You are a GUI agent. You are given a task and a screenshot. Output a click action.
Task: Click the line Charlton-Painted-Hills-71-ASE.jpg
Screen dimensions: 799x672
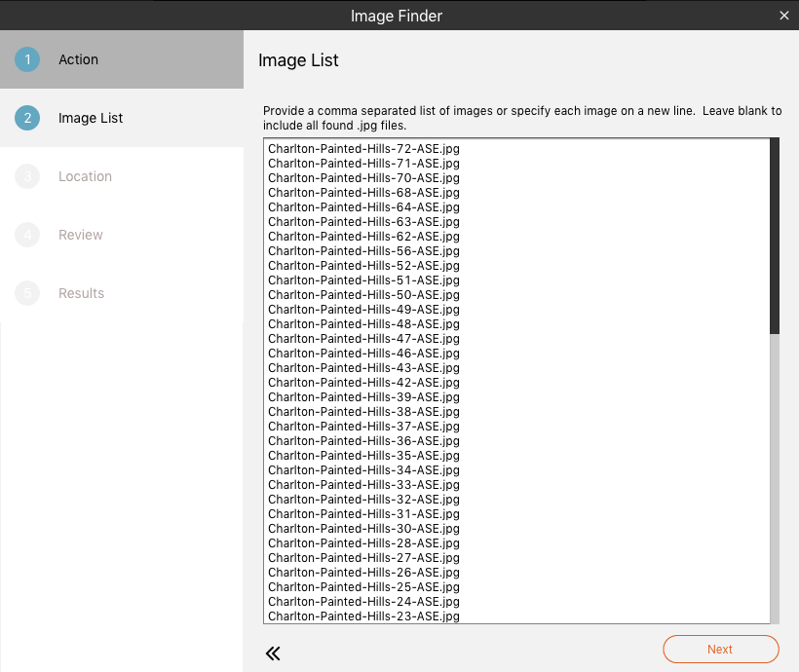pos(363,164)
